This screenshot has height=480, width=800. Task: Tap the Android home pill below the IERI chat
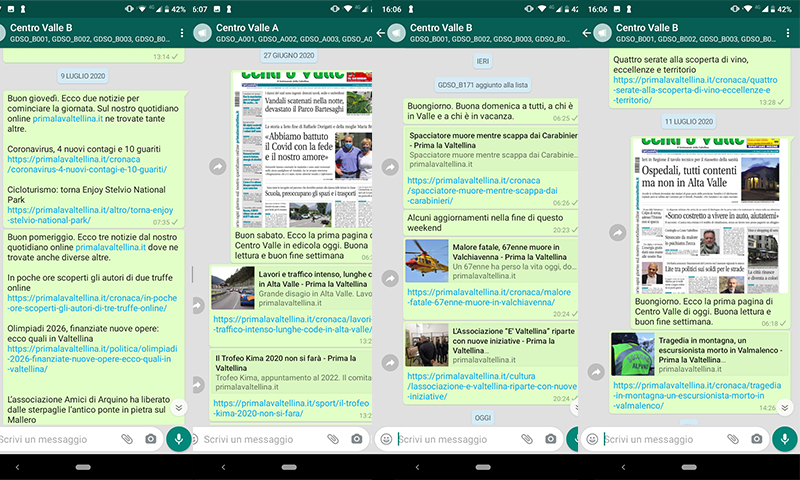coord(483,467)
